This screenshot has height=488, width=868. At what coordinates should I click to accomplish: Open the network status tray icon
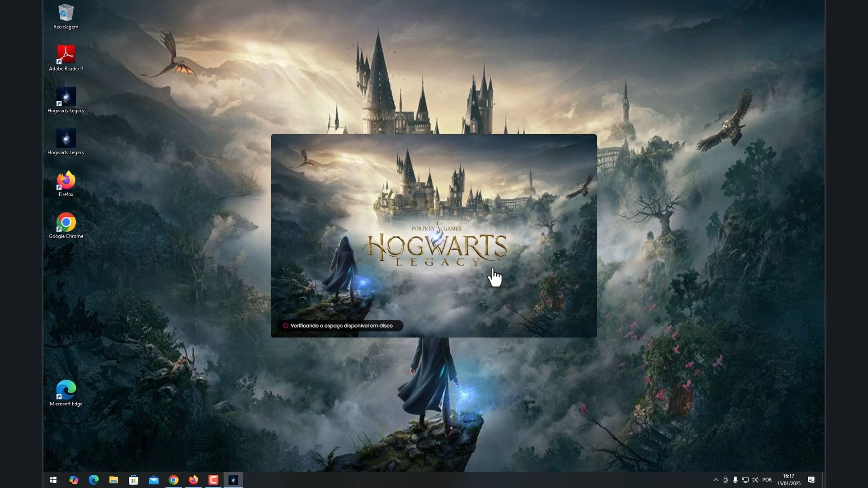(x=745, y=480)
